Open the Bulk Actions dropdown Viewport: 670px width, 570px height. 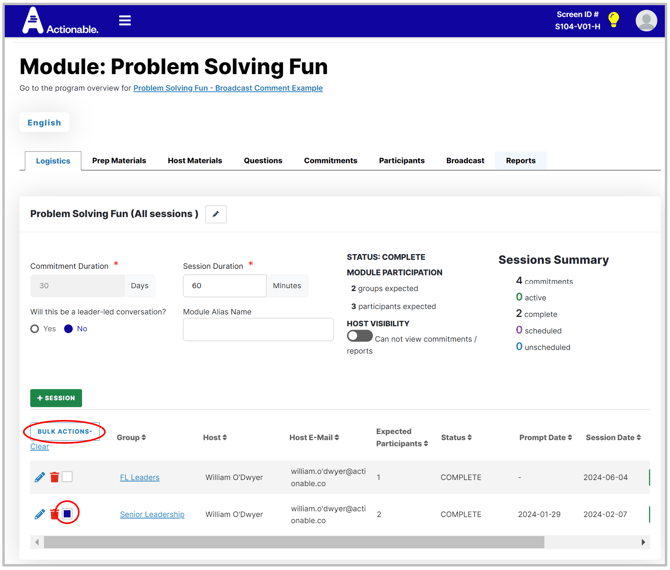point(65,432)
